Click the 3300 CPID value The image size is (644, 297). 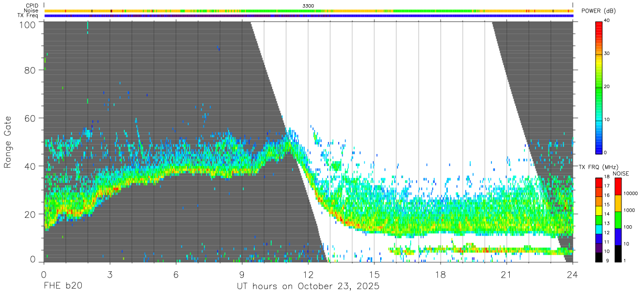[x=308, y=6]
